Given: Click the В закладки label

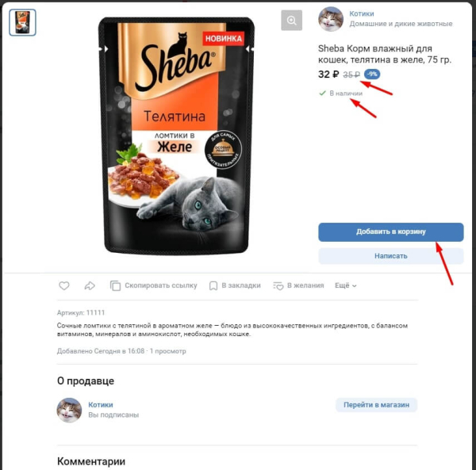Looking at the screenshot, I should 241,285.
